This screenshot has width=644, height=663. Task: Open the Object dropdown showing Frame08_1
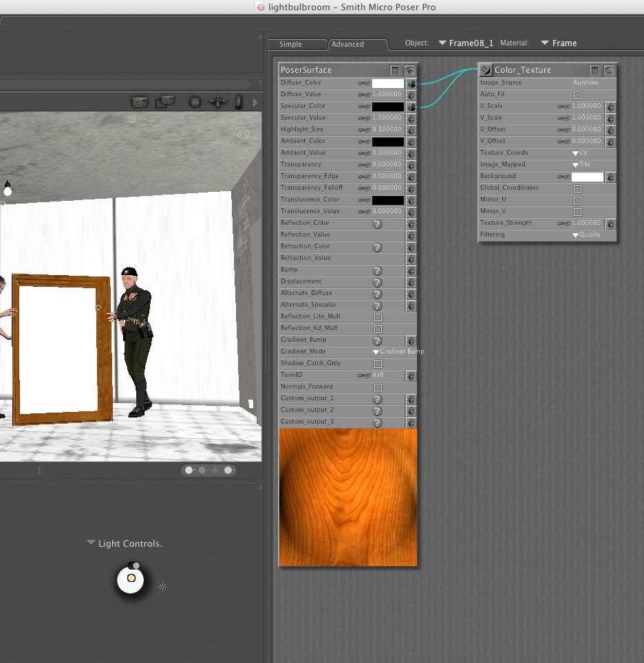click(x=466, y=43)
